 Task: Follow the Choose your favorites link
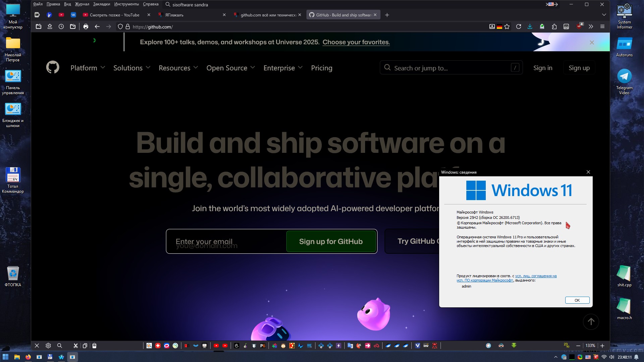point(356,42)
